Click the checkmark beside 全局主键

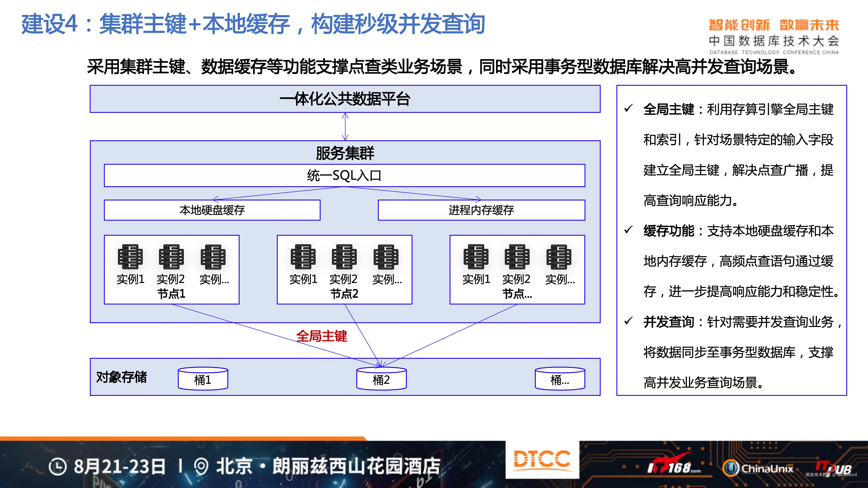pyautogui.click(x=628, y=108)
